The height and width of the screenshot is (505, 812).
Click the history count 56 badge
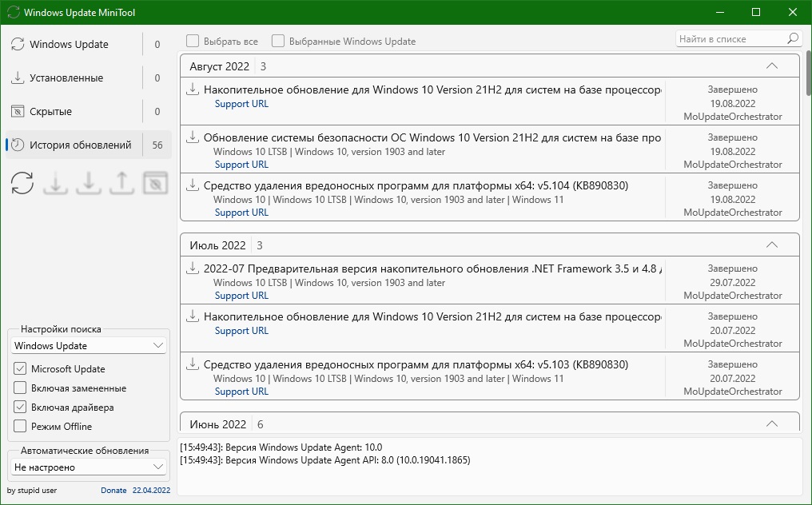click(x=157, y=145)
